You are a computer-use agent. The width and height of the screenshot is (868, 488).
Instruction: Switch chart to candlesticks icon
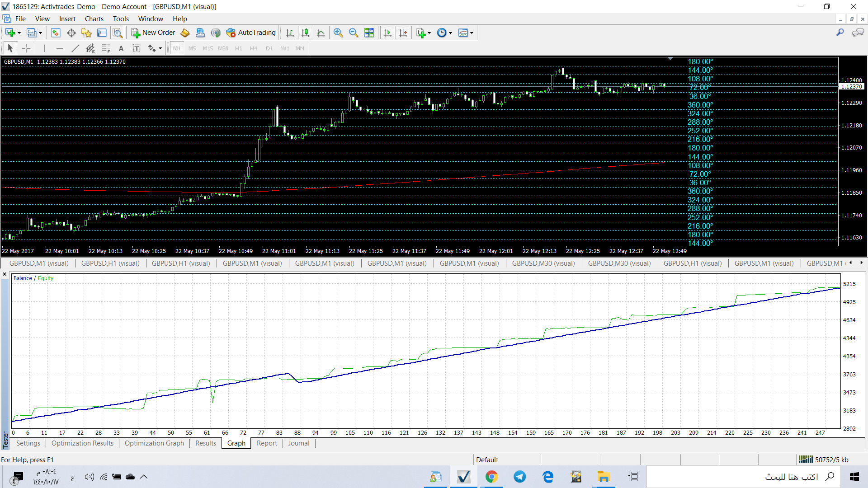pos(306,33)
